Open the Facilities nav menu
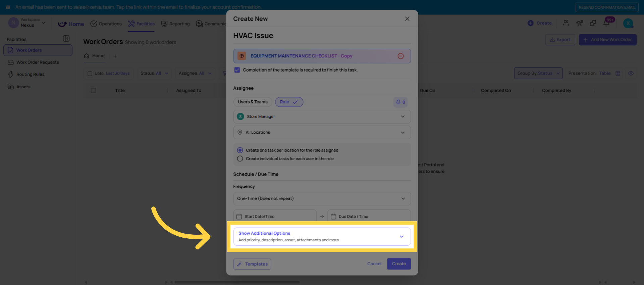Image resolution: width=644 pixels, height=285 pixels. [x=141, y=24]
